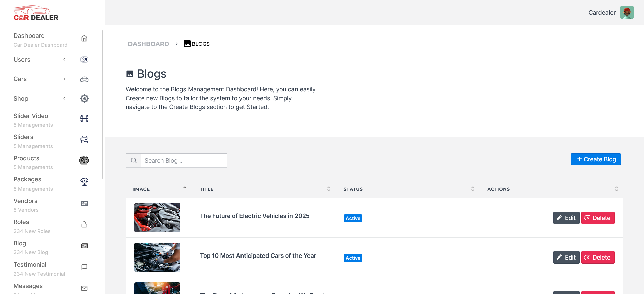Click the Shop gear icon
This screenshot has width=644, height=294.
pyautogui.click(x=84, y=99)
